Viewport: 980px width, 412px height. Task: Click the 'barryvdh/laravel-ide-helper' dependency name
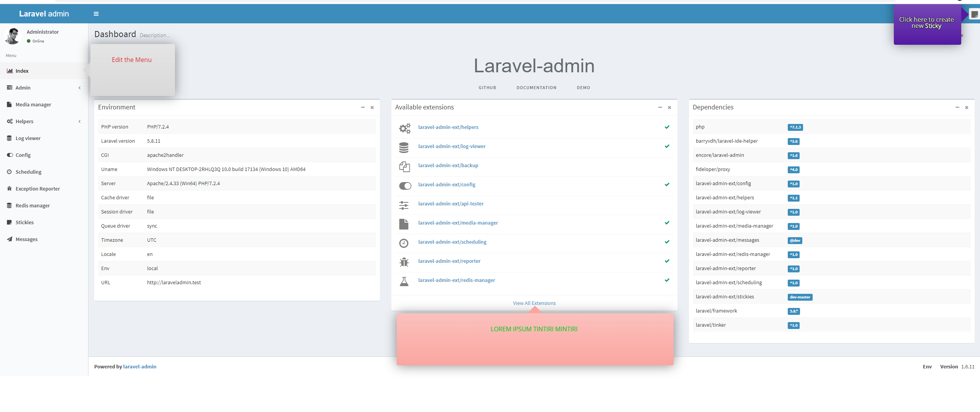tap(726, 141)
